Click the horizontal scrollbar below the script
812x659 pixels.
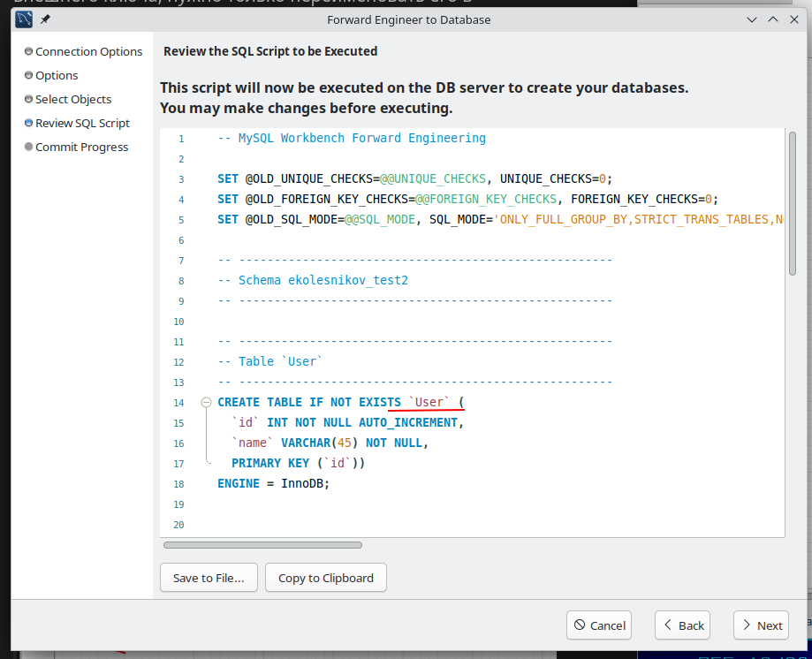262,545
